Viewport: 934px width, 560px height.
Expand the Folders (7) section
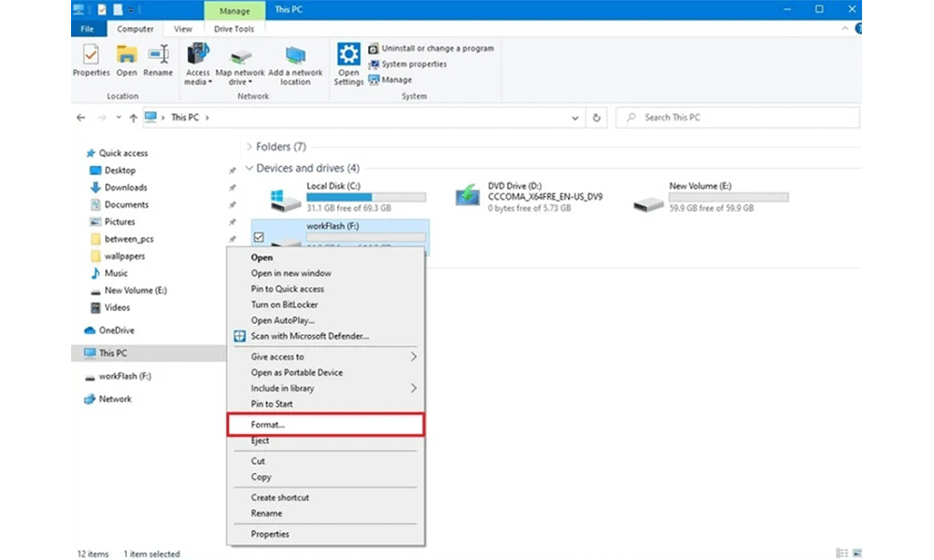tap(248, 147)
